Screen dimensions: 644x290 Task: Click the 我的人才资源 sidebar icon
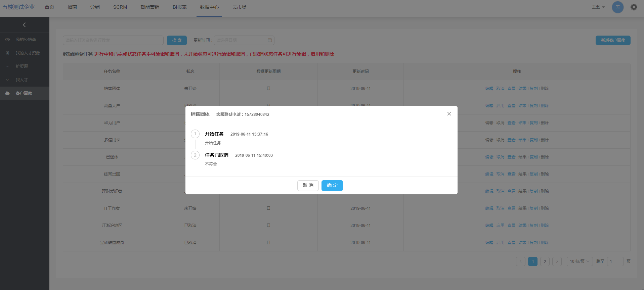(7, 53)
